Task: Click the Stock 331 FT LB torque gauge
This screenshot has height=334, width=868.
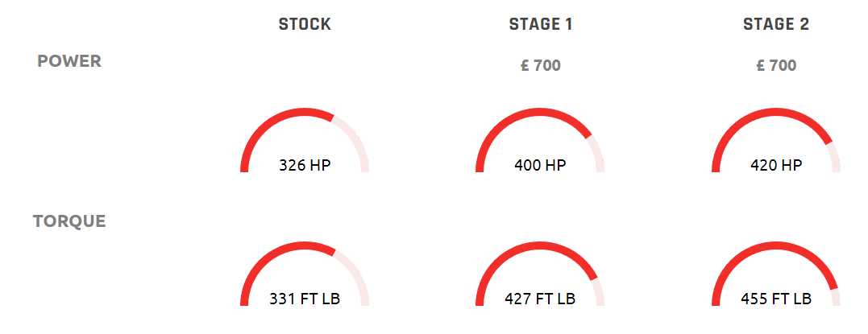Action: 305,274
